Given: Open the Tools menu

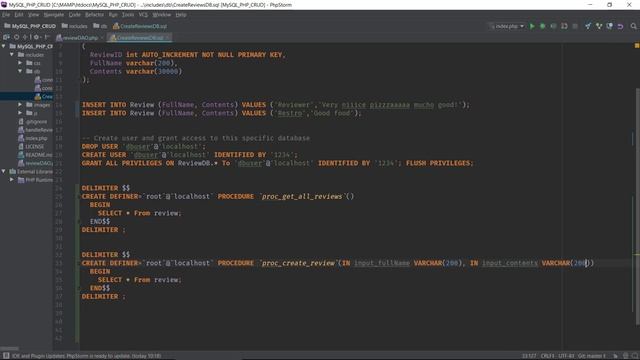Looking at the screenshot, I should tap(128, 15).
